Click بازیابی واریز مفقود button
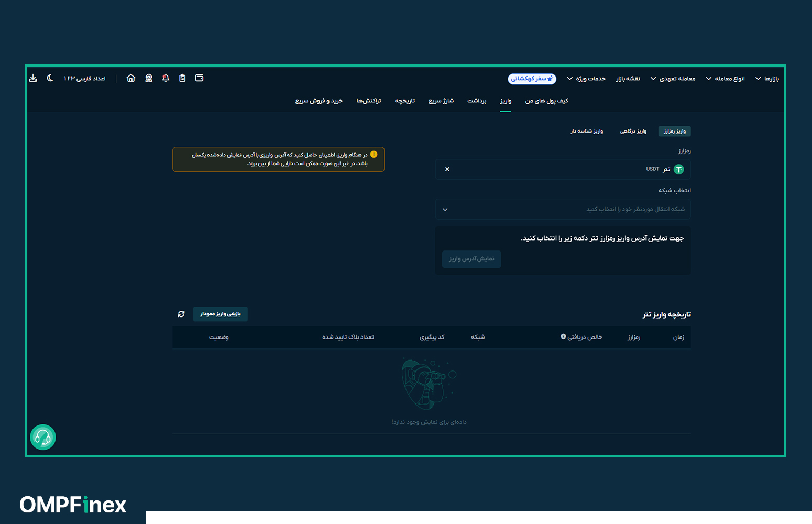This screenshot has width=812, height=524. click(221, 314)
